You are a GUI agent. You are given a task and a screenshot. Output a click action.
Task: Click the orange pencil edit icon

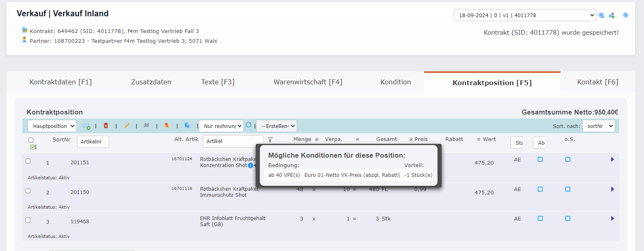click(127, 126)
